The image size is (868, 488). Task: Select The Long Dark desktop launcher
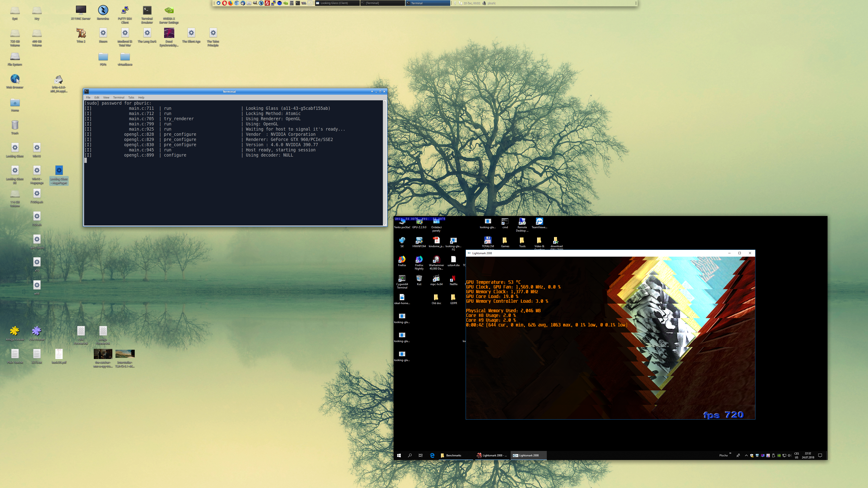pos(147,35)
